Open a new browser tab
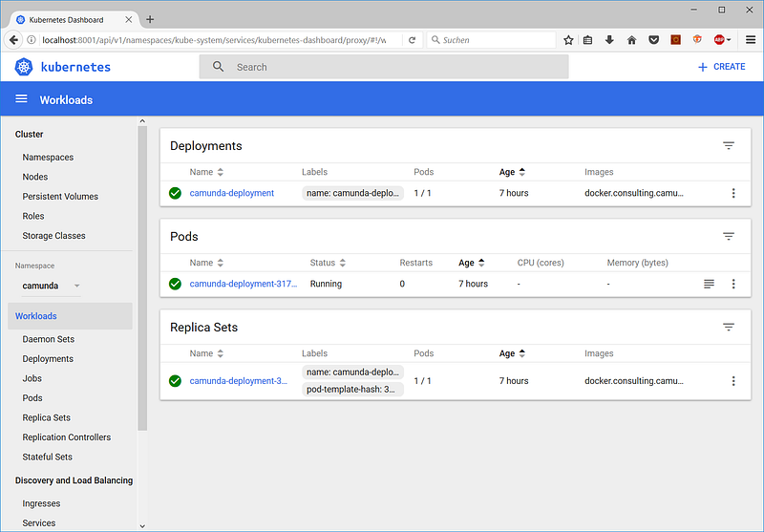Image resolution: width=764 pixels, height=532 pixels. point(150,19)
